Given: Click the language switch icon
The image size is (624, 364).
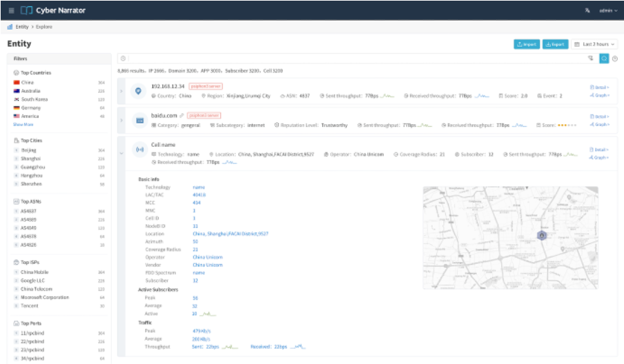Looking at the screenshot, I should (587, 10).
